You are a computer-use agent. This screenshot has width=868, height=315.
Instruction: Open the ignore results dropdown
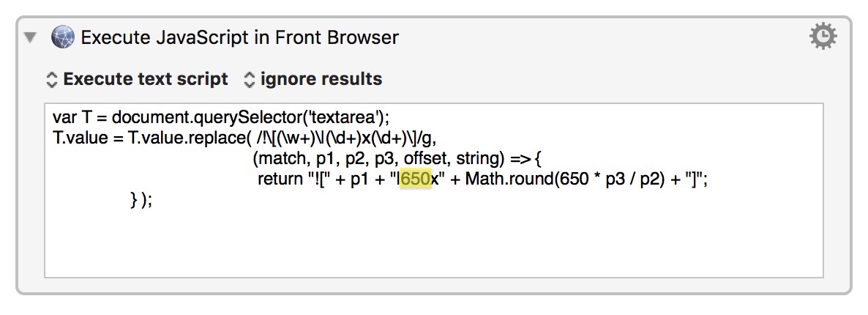(x=321, y=78)
